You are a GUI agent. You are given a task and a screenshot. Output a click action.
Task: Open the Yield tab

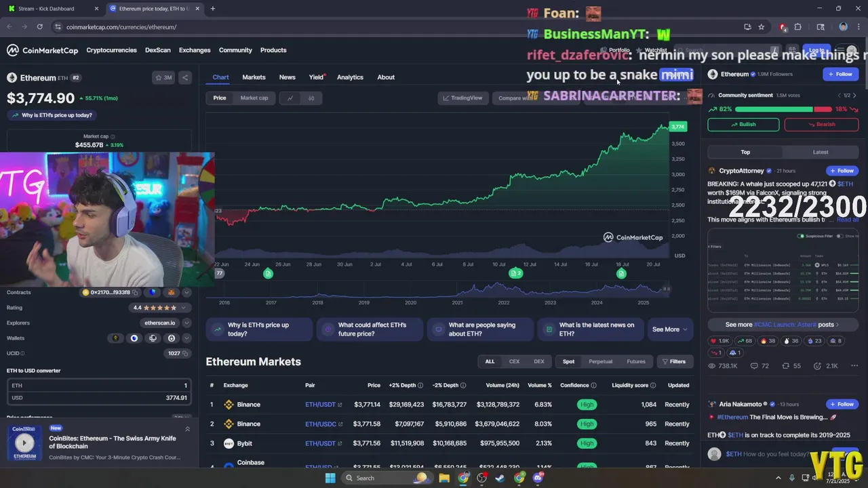[x=316, y=77]
